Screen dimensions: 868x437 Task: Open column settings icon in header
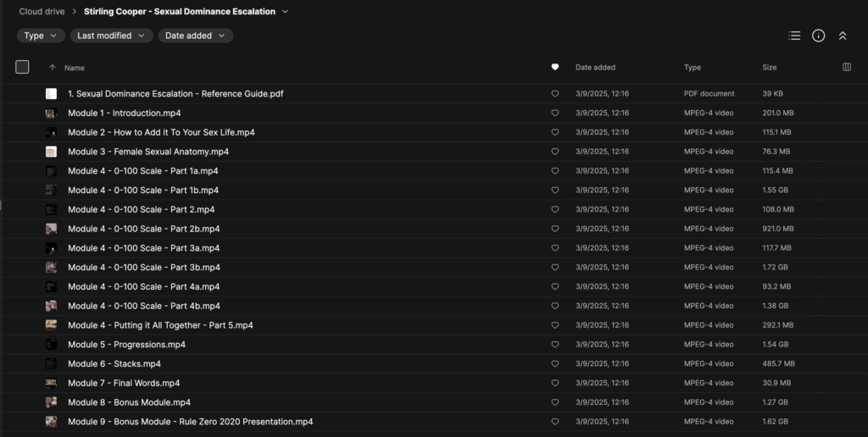[x=846, y=67]
